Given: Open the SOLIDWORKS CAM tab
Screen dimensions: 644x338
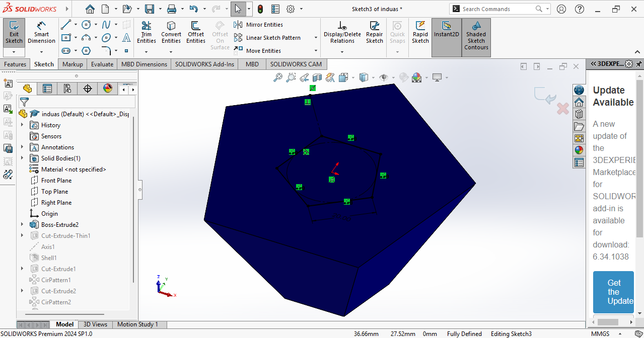Looking at the screenshot, I should (x=296, y=64).
